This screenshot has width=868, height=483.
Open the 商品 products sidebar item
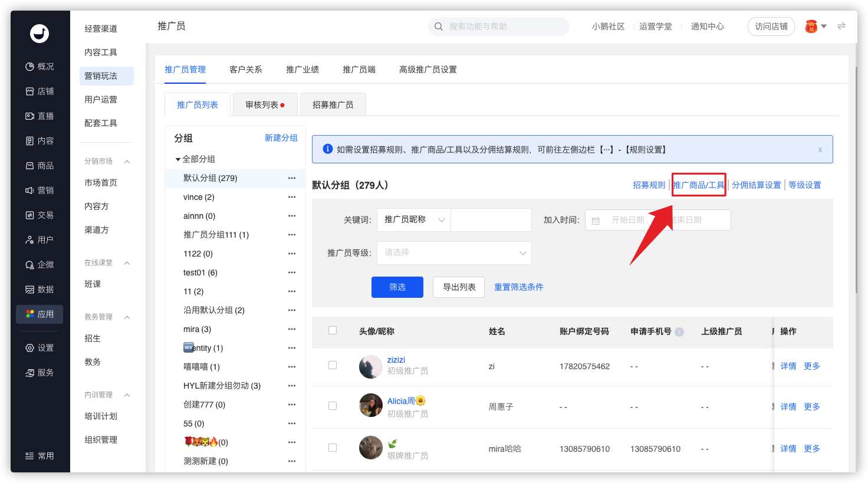coord(40,166)
